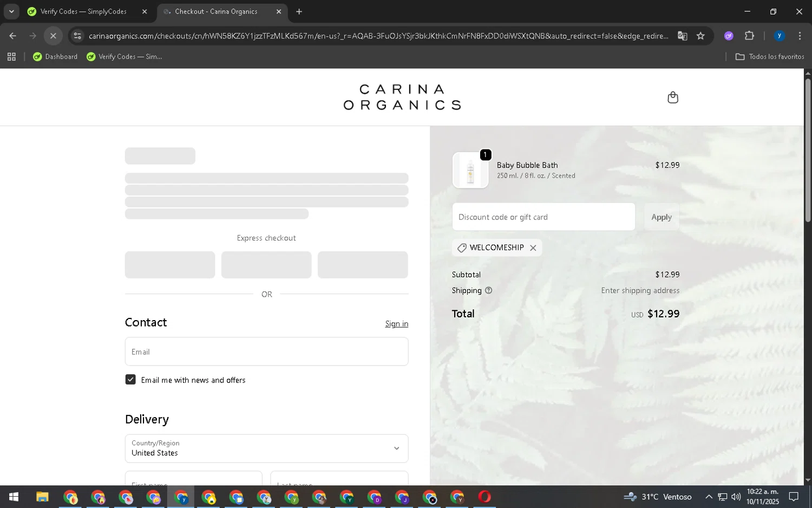Image resolution: width=812 pixels, height=508 pixels.
Task: Open Todos los favoritos folder
Action: [770, 57]
